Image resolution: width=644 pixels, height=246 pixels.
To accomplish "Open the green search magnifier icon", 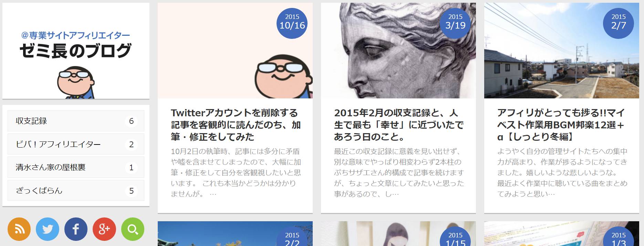I will 133,229.
